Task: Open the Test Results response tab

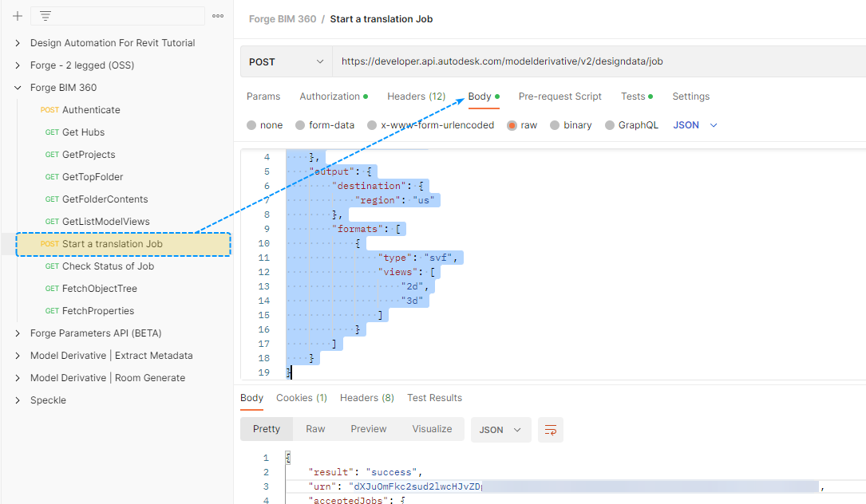Action: tap(434, 398)
